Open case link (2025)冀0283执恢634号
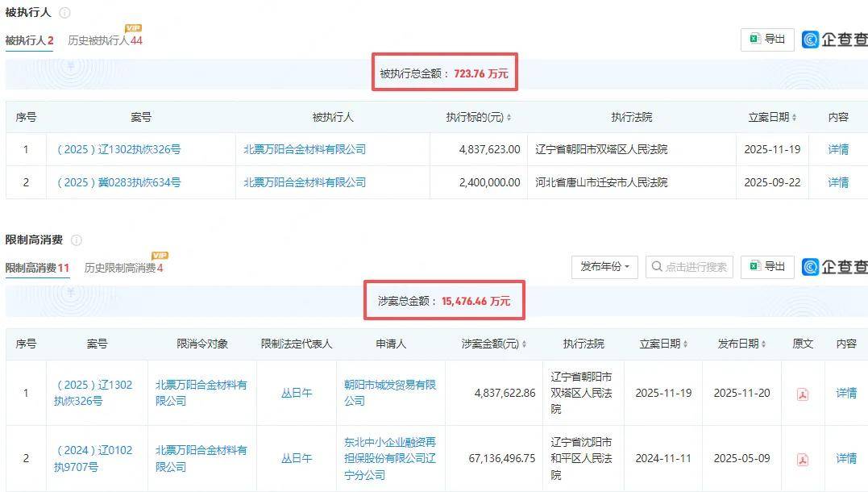 pyautogui.click(x=118, y=182)
